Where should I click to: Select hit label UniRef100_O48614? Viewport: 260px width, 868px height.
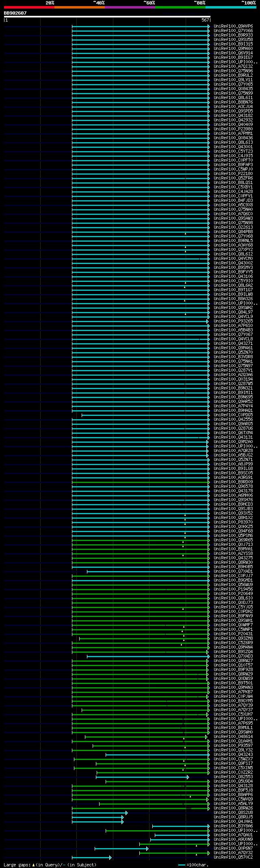[x=233, y=736]
